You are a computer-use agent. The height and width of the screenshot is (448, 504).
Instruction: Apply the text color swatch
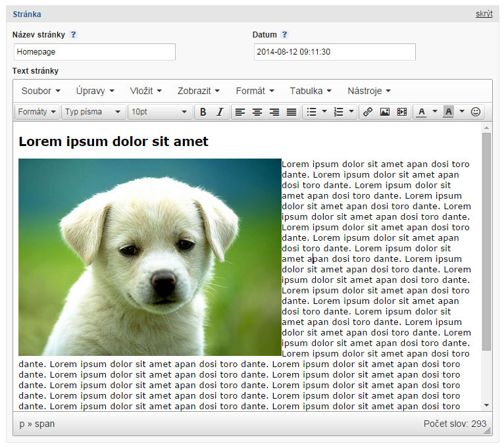(422, 112)
